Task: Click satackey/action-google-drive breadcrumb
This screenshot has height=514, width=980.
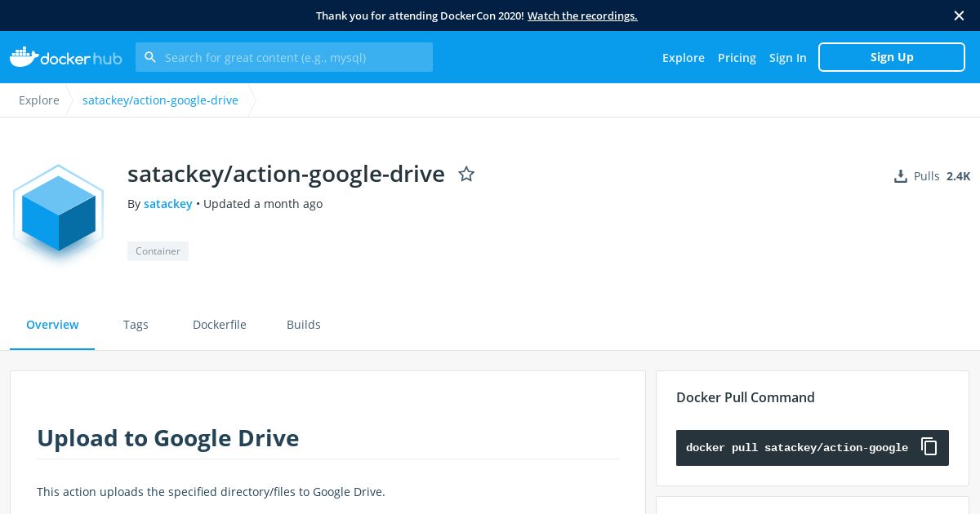Action: point(160,100)
